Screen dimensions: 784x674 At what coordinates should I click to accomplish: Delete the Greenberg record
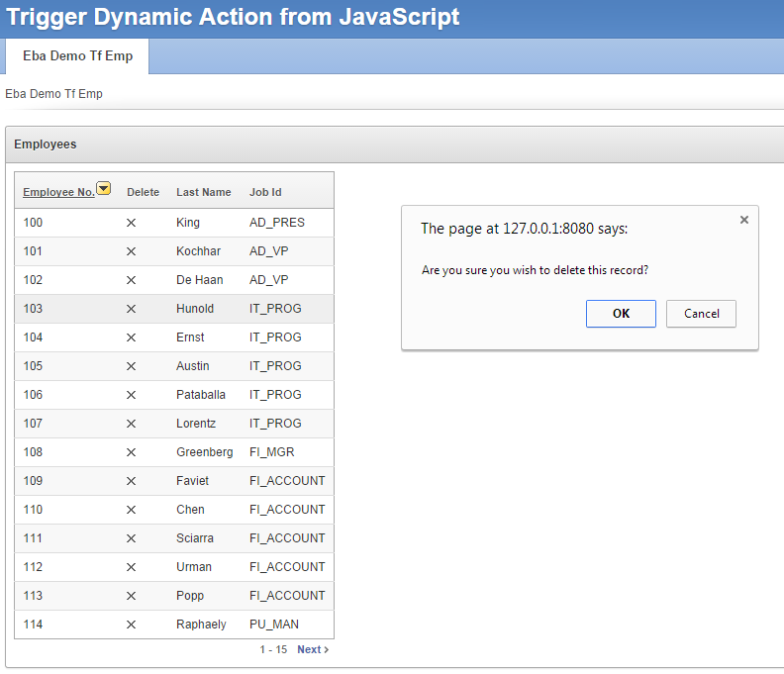tap(131, 452)
